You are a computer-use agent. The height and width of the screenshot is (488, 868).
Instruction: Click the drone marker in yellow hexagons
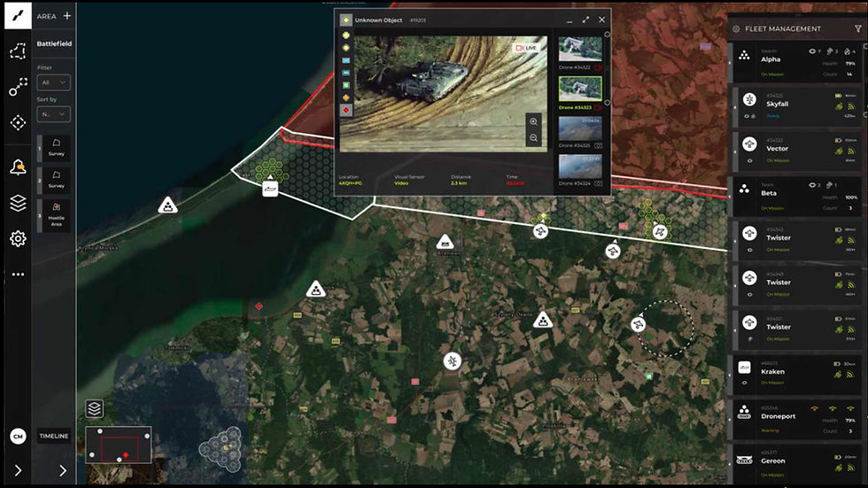coord(659,232)
